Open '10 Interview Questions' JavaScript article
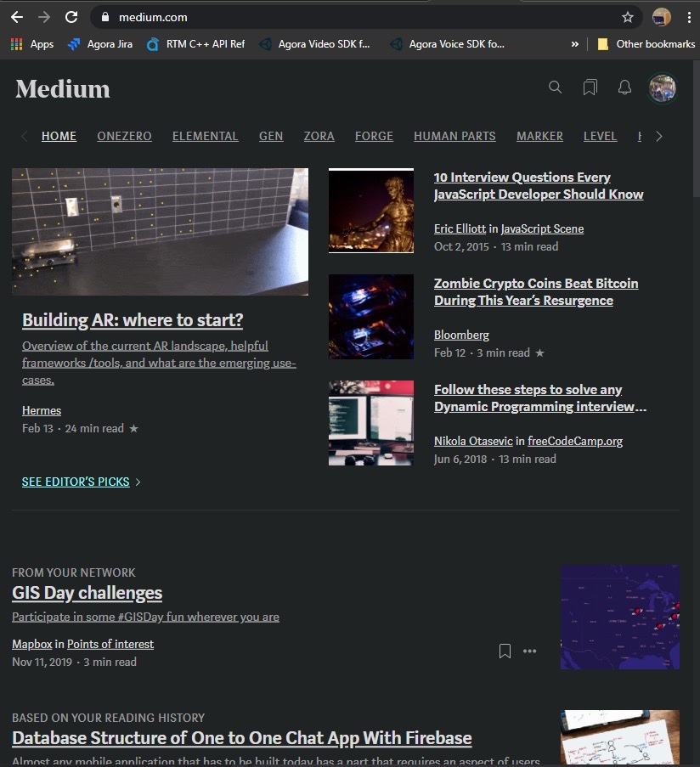Viewport: 700px width, 767px height. tap(539, 185)
